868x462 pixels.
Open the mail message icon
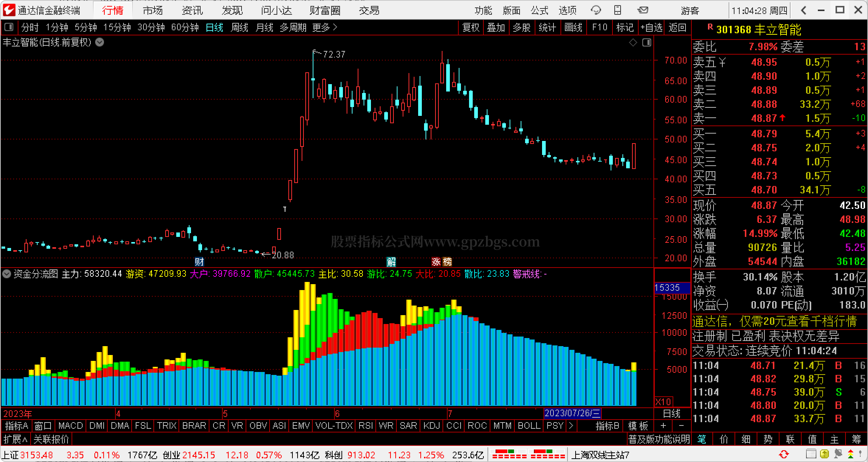tap(643, 10)
